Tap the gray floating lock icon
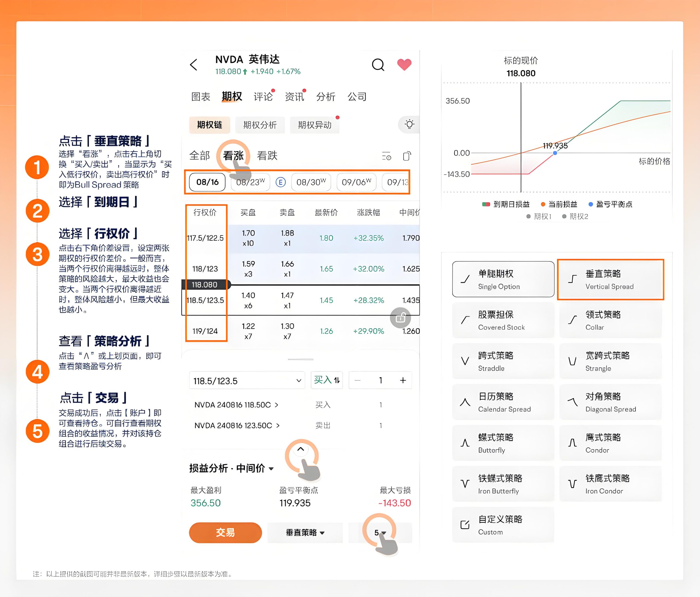 click(x=400, y=317)
